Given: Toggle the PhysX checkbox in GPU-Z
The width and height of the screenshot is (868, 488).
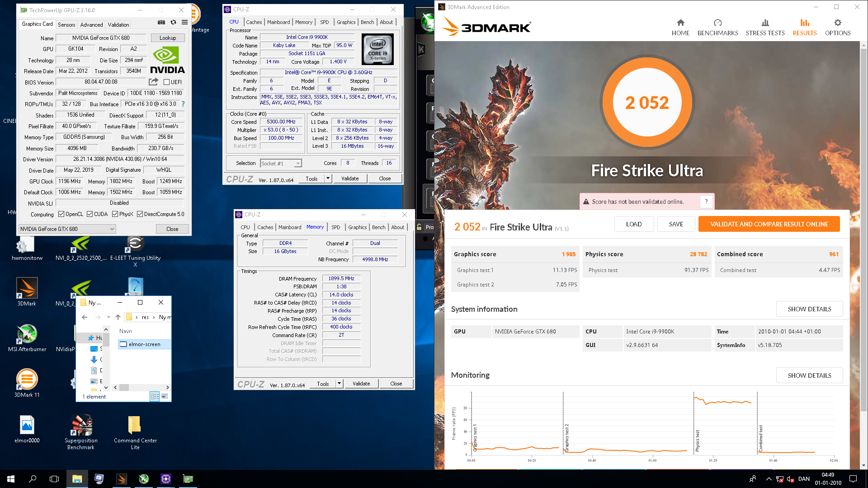Looking at the screenshot, I should (x=115, y=214).
